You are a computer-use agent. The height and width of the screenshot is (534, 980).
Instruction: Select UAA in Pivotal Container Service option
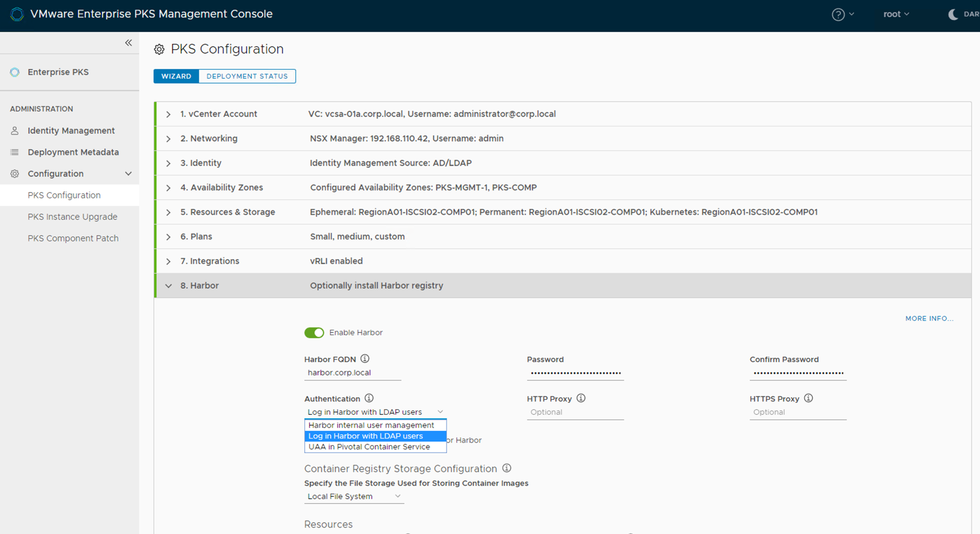coord(375,447)
